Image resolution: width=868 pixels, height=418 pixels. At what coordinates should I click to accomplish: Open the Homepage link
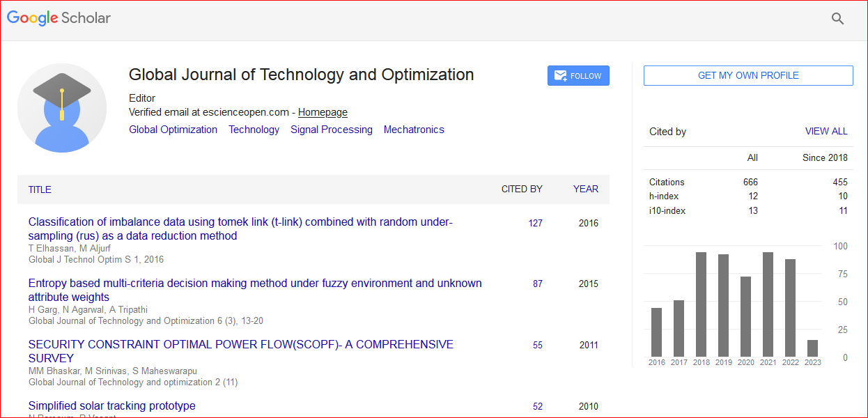[323, 112]
